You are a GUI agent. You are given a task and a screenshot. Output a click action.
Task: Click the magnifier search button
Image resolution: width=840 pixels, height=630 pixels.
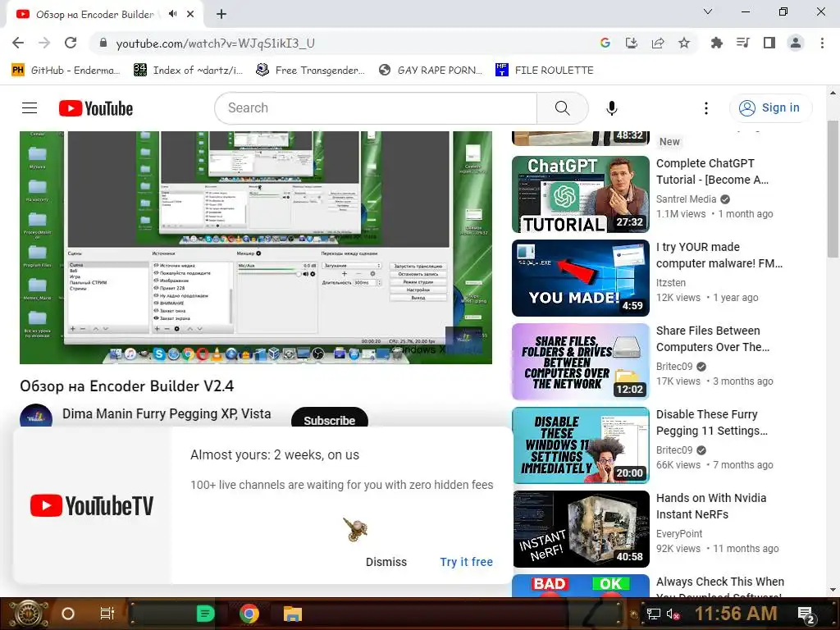(x=563, y=108)
